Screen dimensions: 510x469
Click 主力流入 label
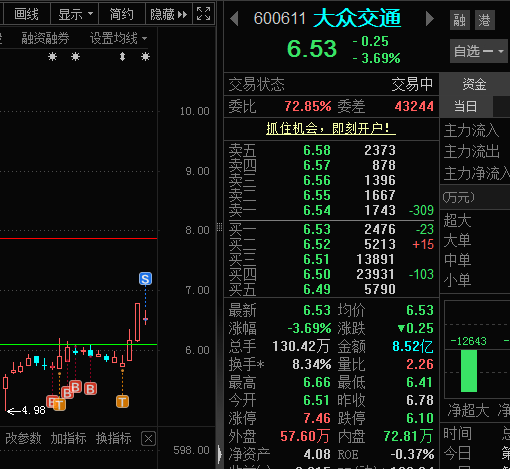tap(472, 130)
